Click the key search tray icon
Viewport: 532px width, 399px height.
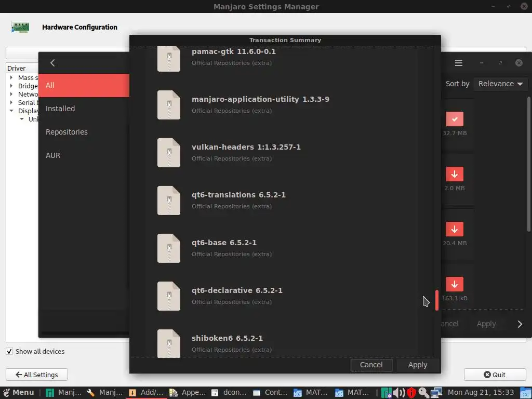point(424,393)
